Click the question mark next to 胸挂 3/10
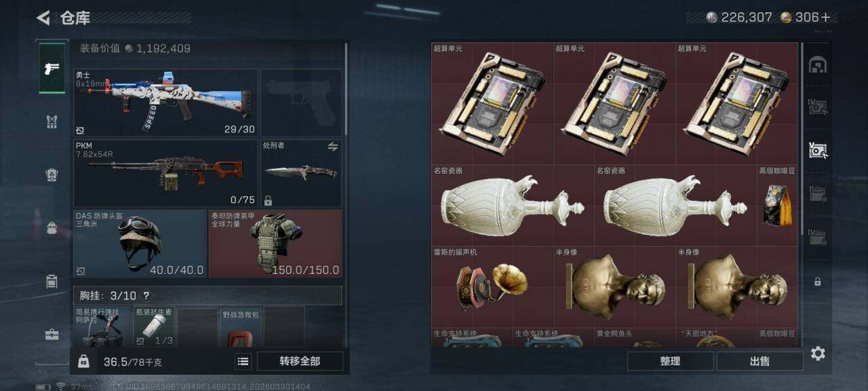This screenshot has width=868, height=391. (x=146, y=296)
